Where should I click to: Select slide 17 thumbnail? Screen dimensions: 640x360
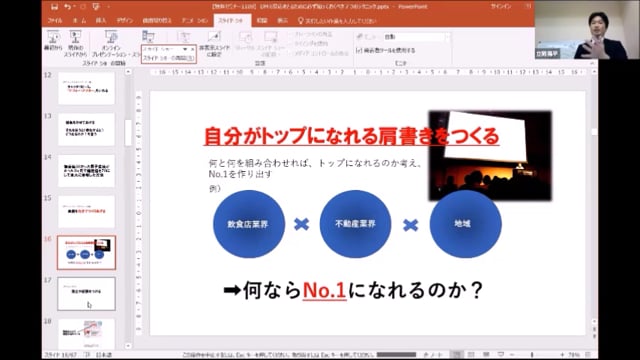click(x=87, y=293)
